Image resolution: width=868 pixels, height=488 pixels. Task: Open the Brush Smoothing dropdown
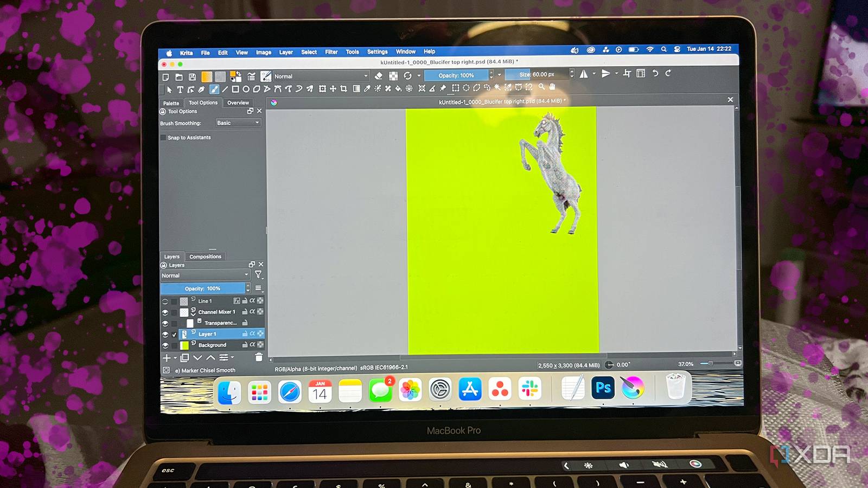click(x=238, y=123)
